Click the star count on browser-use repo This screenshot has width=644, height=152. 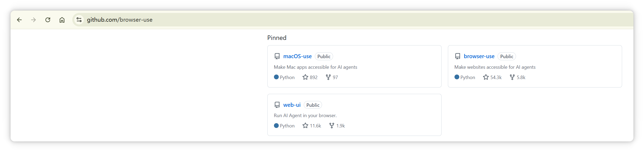click(493, 77)
